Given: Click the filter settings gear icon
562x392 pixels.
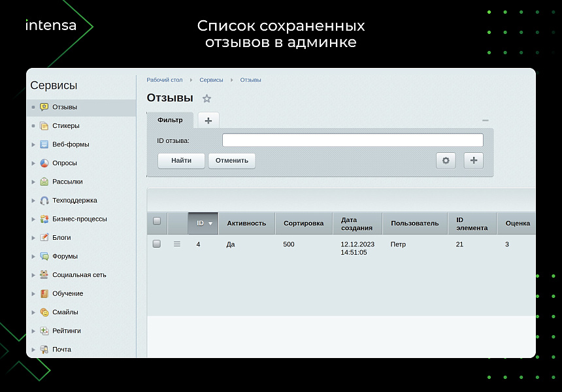Looking at the screenshot, I should (x=446, y=160).
